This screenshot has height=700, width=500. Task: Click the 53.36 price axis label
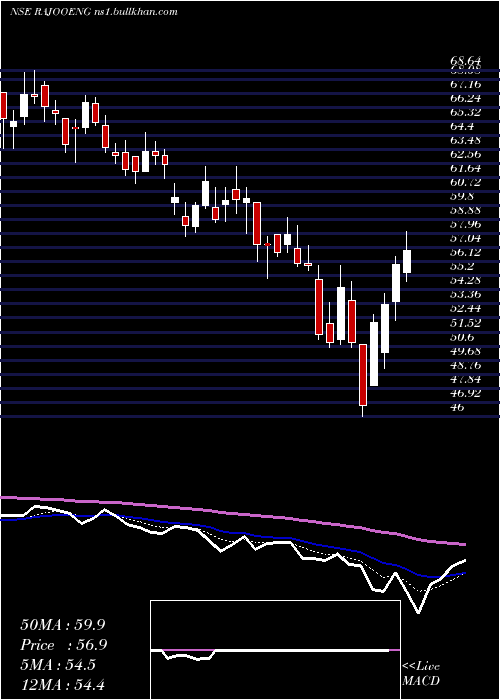pyautogui.click(x=465, y=295)
